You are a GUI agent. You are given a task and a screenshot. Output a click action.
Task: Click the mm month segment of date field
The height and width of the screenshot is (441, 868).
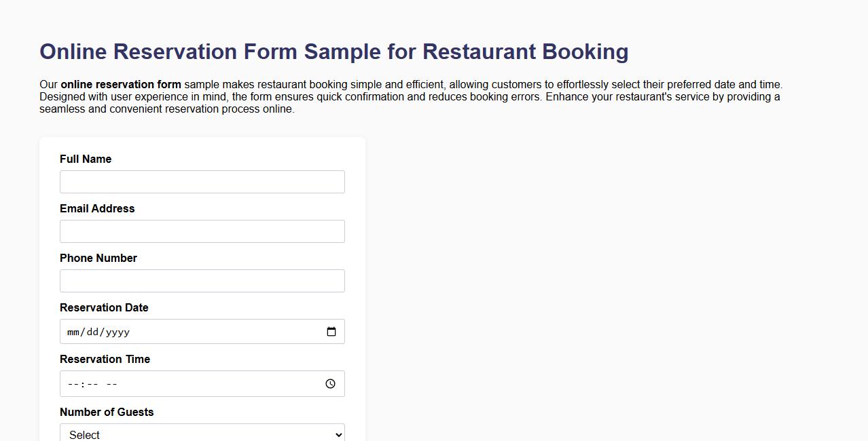[72, 332]
